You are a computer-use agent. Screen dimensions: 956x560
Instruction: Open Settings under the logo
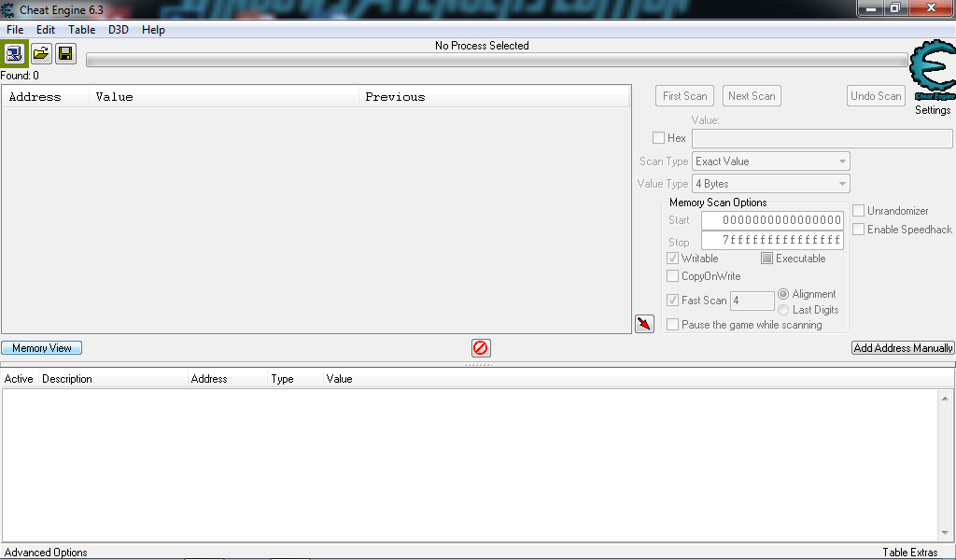(933, 110)
